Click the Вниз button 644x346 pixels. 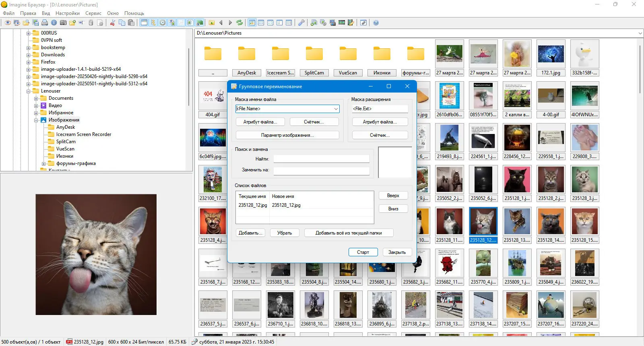click(393, 209)
